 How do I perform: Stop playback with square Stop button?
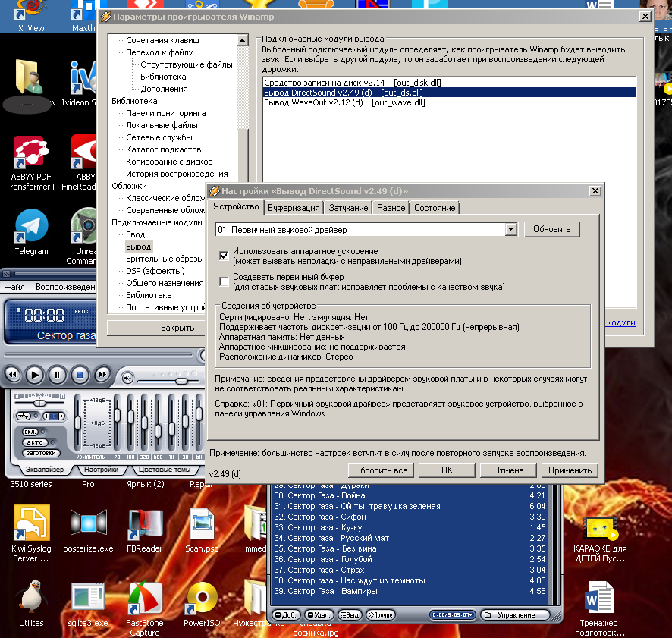[x=80, y=376]
